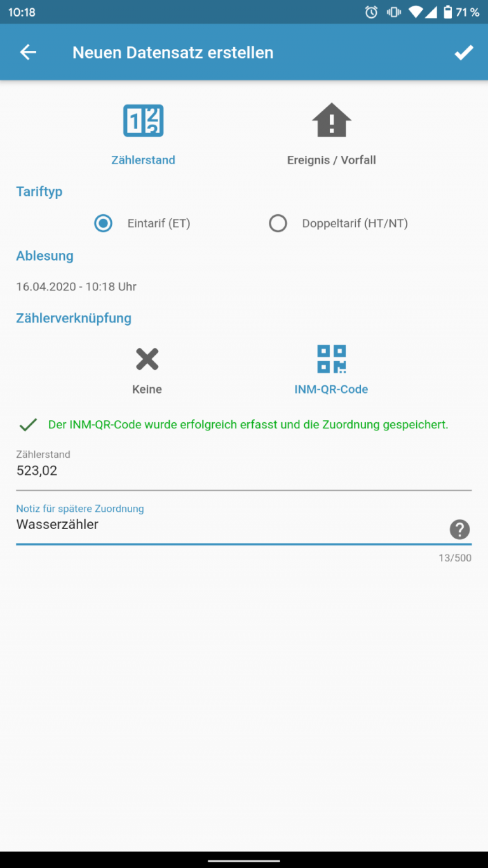Open the INM-QR-Code scanner icon
488x868 pixels.
[332, 359]
